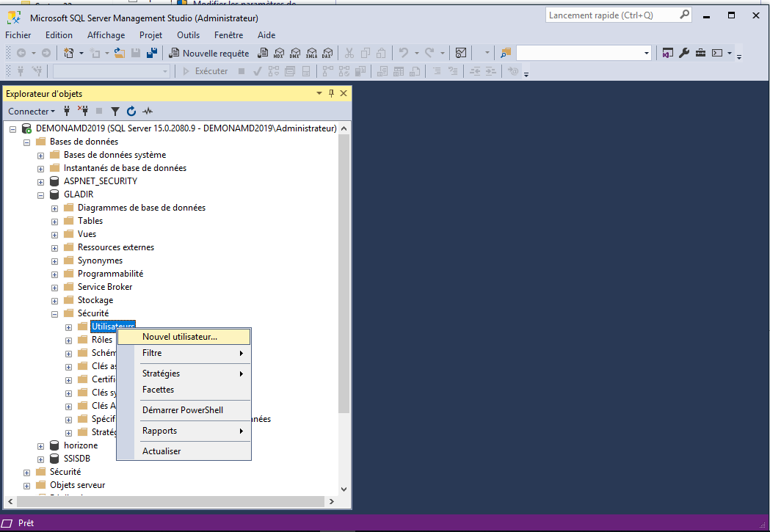This screenshot has height=532, width=770.
Task: Open the Properties wrench icon
Action: coord(684,53)
